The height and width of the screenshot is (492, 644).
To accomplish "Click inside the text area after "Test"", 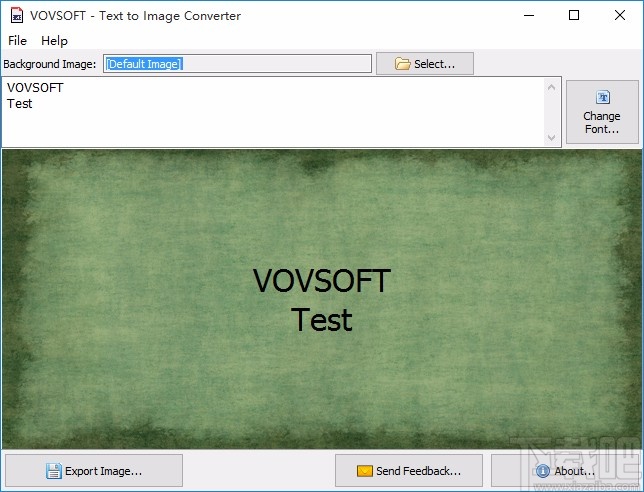I will point(34,104).
